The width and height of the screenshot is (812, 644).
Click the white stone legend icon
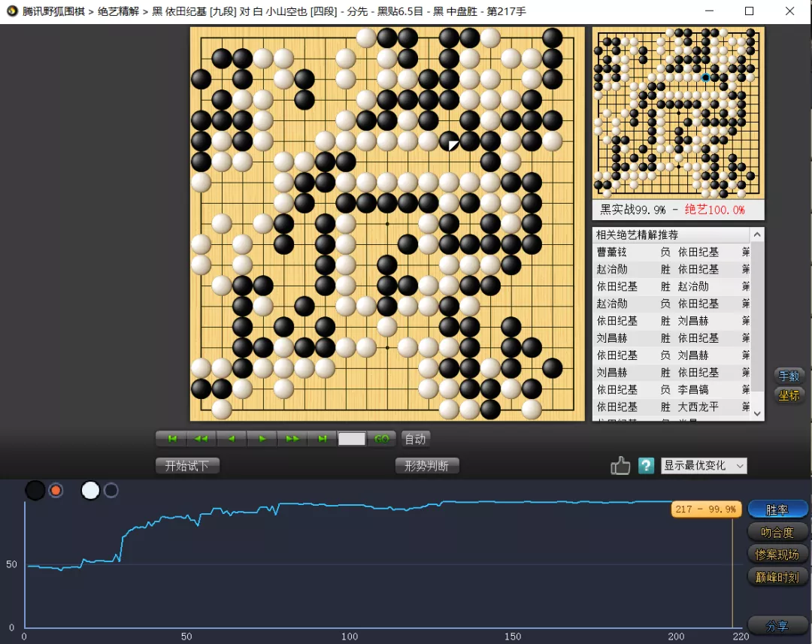[91, 490]
